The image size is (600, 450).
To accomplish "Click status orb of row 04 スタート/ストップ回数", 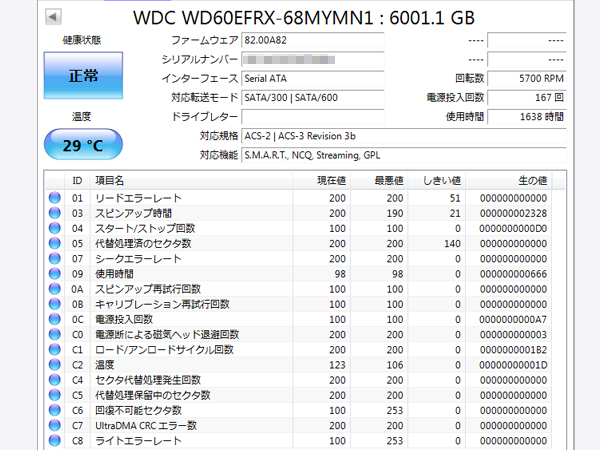I will click(x=55, y=228).
